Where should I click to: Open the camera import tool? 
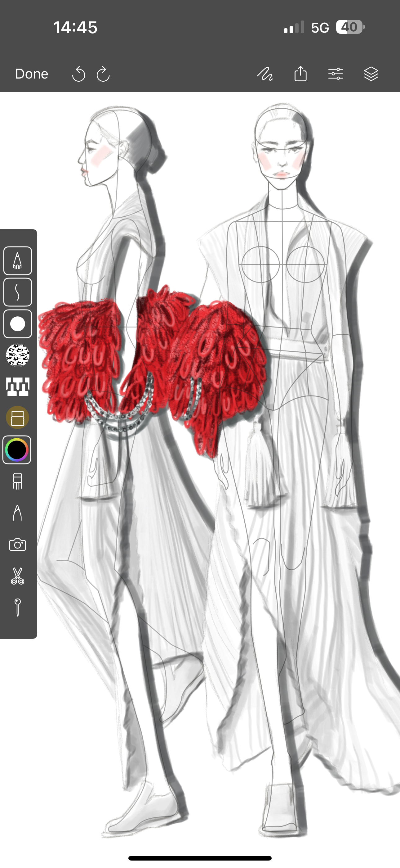point(17,545)
